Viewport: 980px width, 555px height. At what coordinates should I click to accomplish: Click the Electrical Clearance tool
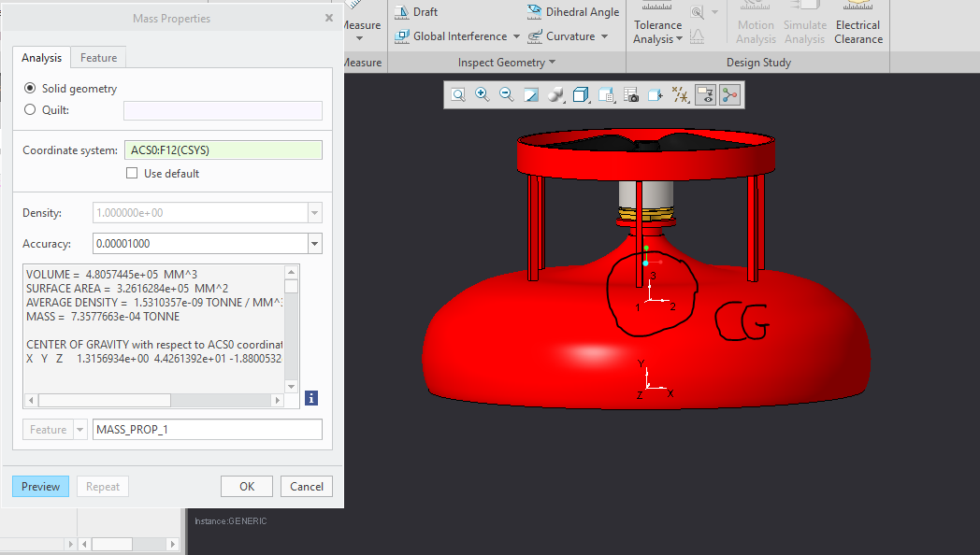(x=858, y=23)
